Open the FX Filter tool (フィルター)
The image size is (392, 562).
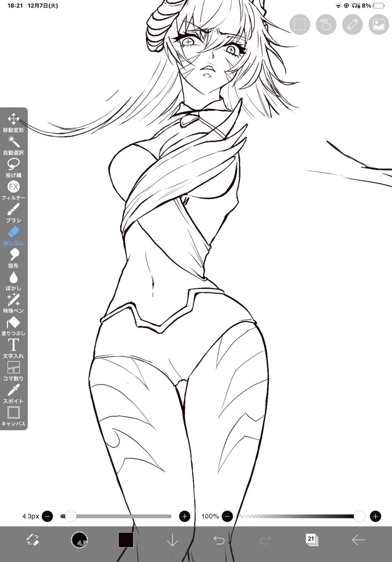click(x=14, y=191)
